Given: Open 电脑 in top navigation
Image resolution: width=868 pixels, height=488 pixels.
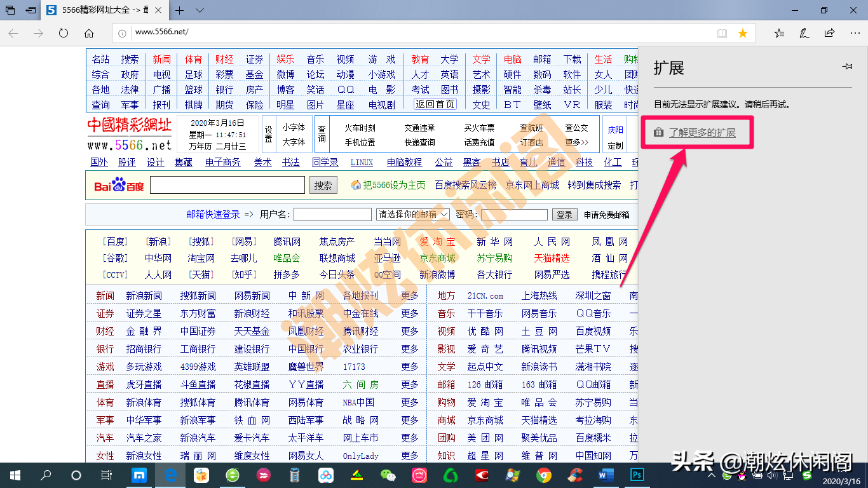Looking at the screenshot, I should [x=513, y=59].
